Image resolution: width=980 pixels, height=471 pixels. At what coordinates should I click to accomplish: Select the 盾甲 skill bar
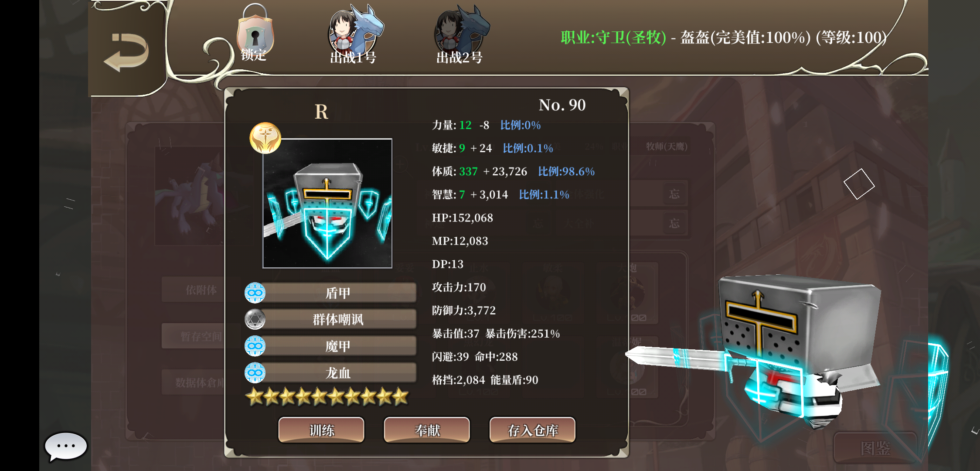[x=338, y=293]
